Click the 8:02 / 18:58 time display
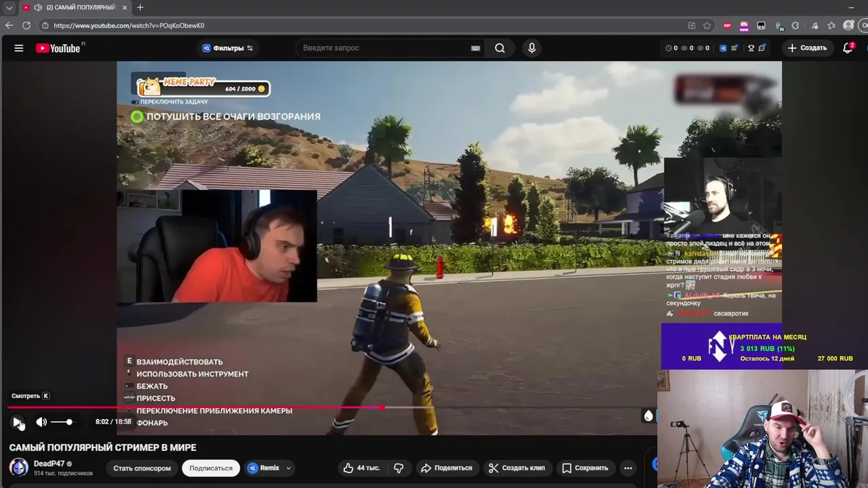The width and height of the screenshot is (868, 488). pos(113,422)
